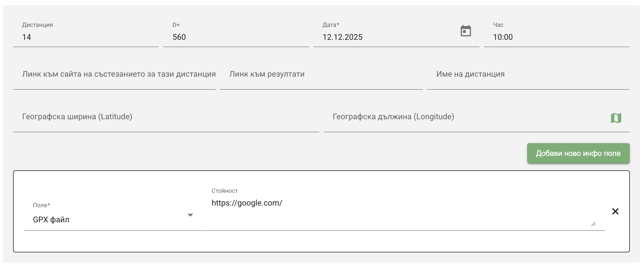Click the Добави ново инфо поле button
Image resolution: width=644 pixels, height=268 pixels.
click(578, 154)
